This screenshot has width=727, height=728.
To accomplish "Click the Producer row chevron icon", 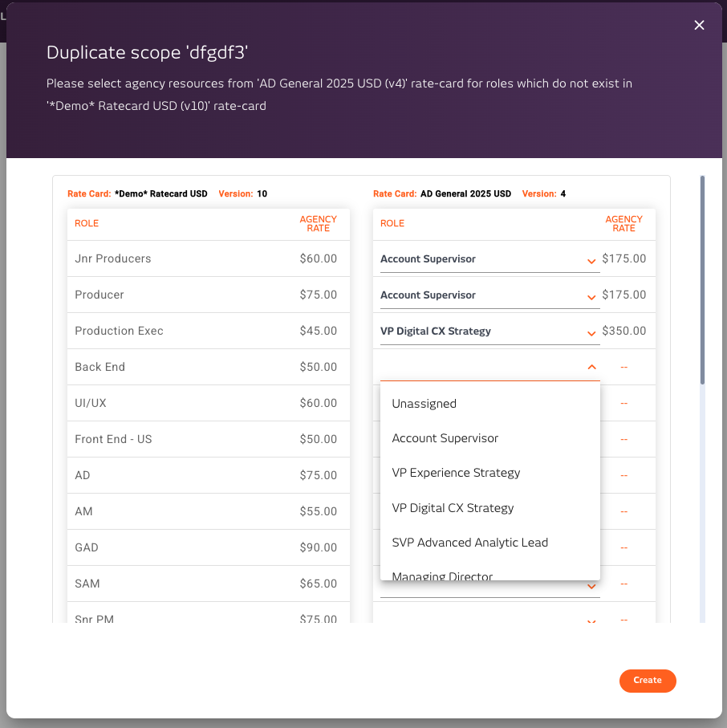I will pyautogui.click(x=591, y=297).
